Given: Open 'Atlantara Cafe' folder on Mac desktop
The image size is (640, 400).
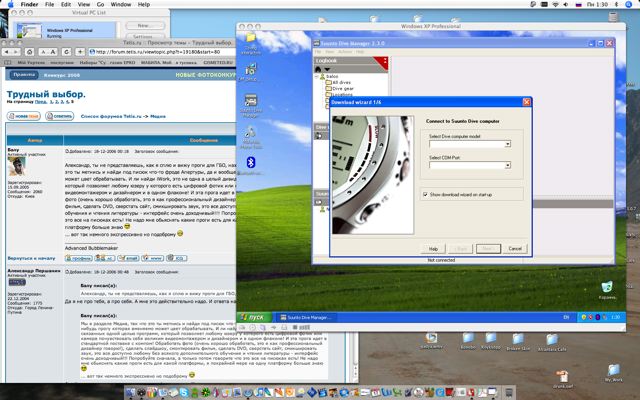Looking at the screenshot, I should [x=552, y=342].
